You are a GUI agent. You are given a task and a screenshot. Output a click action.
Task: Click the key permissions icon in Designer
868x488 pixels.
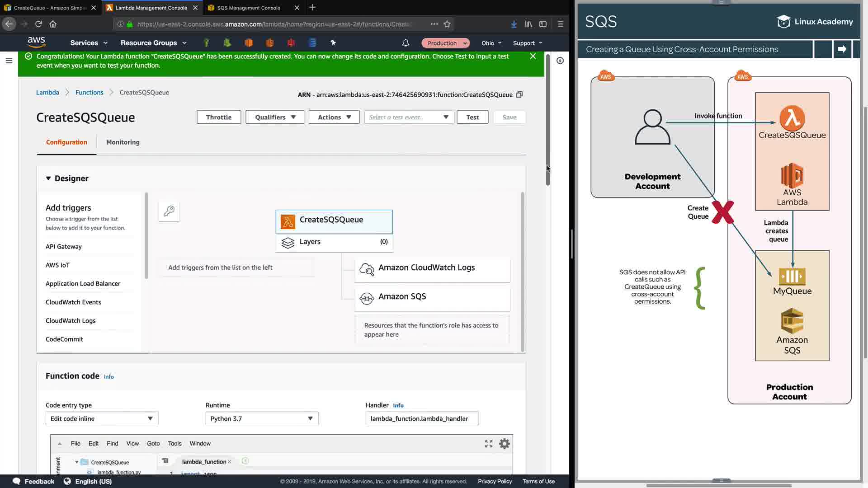tap(169, 211)
